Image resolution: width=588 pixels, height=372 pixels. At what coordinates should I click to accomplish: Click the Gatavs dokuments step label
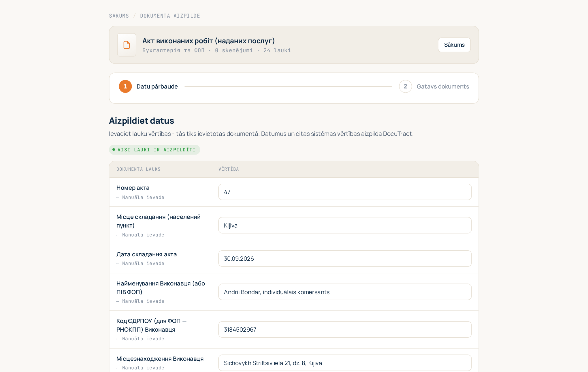click(443, 86)
